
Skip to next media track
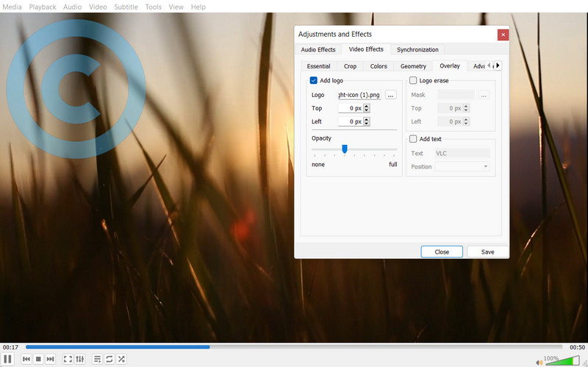coord(50,359)
